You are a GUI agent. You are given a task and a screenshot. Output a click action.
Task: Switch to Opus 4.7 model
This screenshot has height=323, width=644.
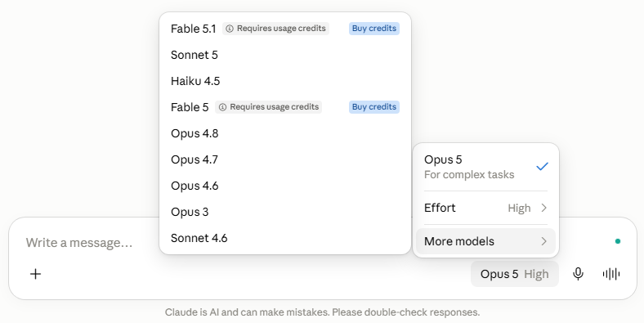click(285, 159)
